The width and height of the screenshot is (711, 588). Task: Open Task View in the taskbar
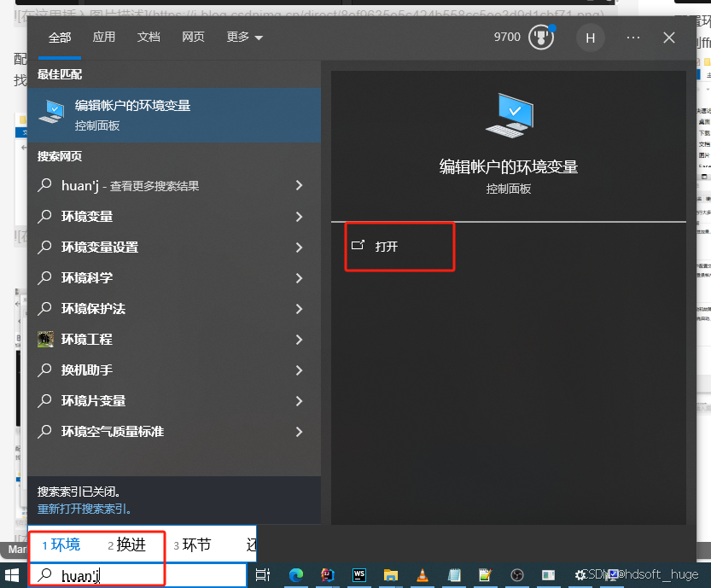click(263, 575)
